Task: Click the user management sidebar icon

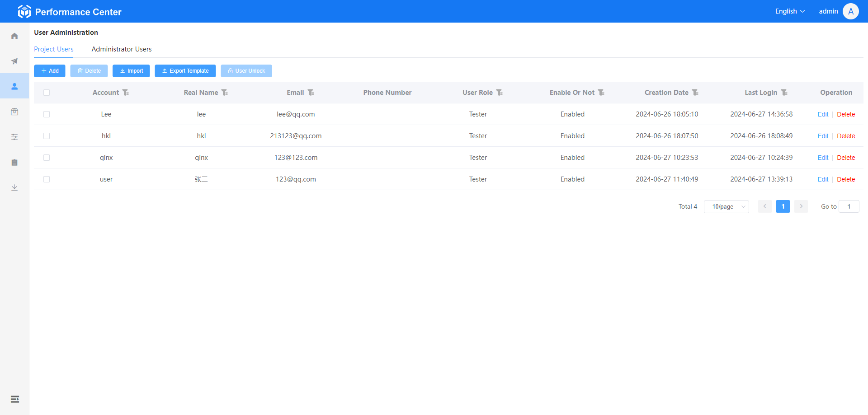Action: [x=14, y=86]
